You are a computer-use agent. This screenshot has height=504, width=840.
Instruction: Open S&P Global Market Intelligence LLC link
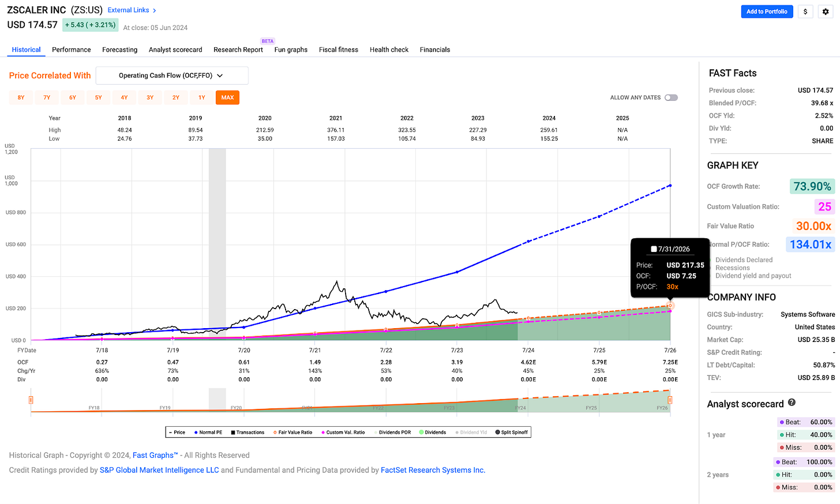point(159,470)
